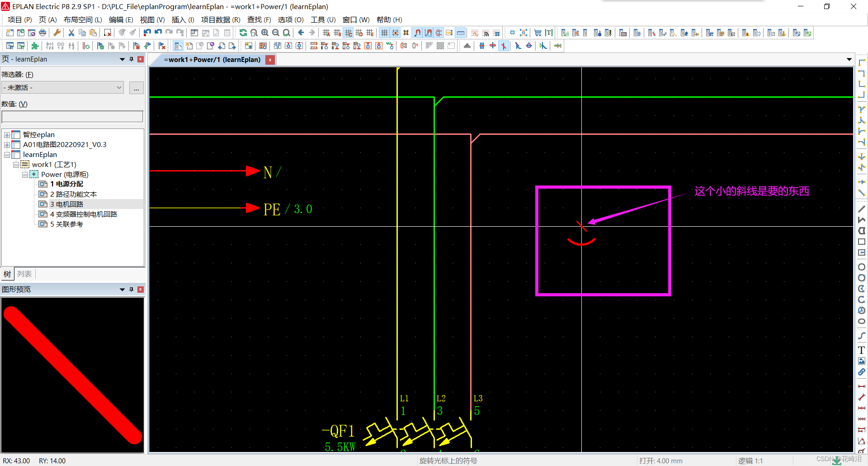Close the 图形预览 panel
Viewport: 868px width, 466px height.
click(141, 290)
